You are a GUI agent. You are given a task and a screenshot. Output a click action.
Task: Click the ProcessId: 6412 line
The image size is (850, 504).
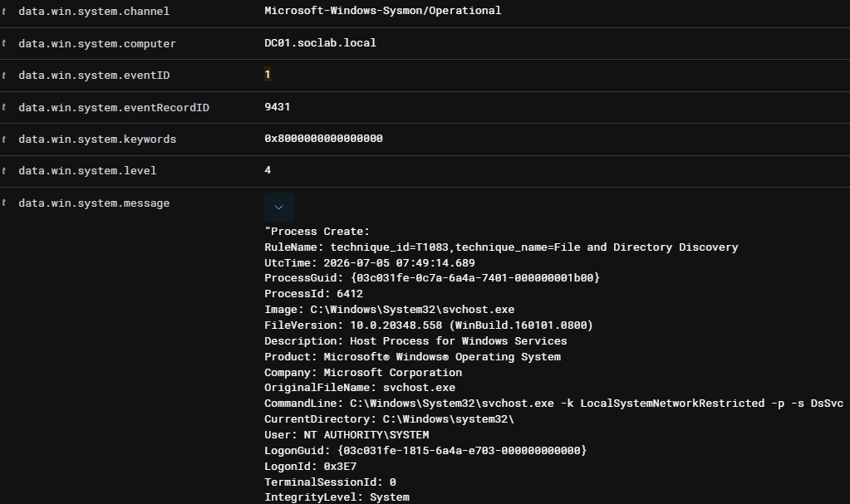(314, 294)
